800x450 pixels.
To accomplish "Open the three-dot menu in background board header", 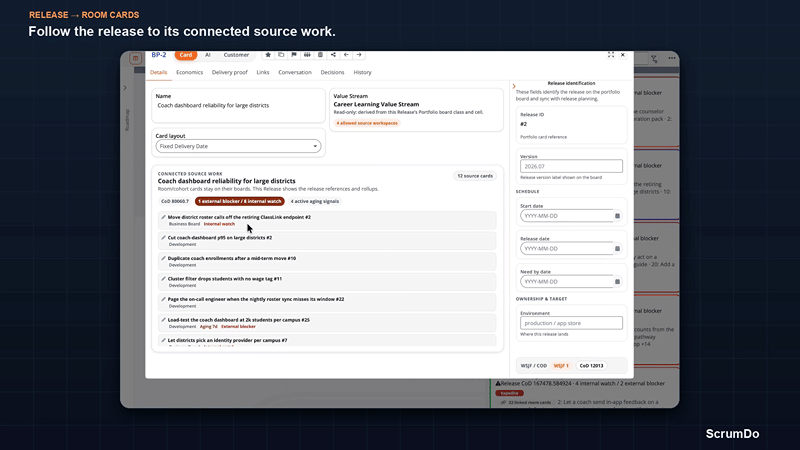I will pyautogui.click(x=672, y=58).
